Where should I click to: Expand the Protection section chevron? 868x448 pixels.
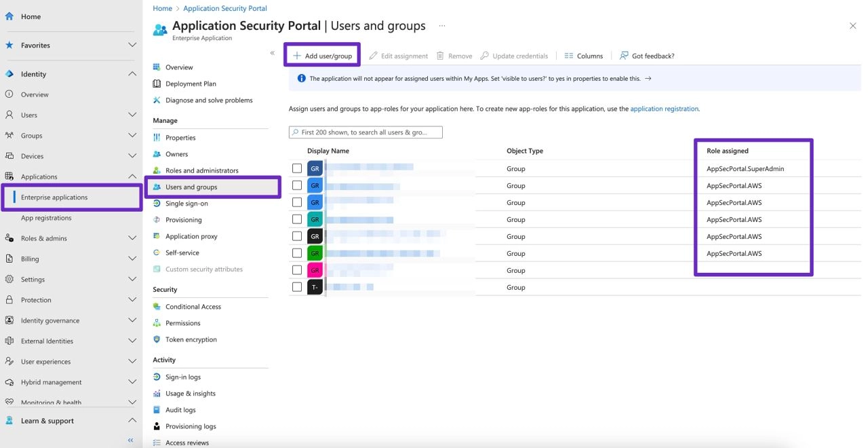[132, 299]
